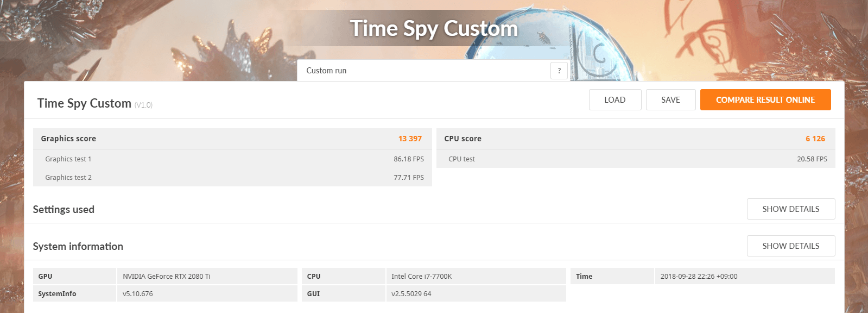Click the NVIDIA GeForce RTX 2080 Ti value
The height and width of the screenshot is (313, 868).
click(x=167, y=277)
